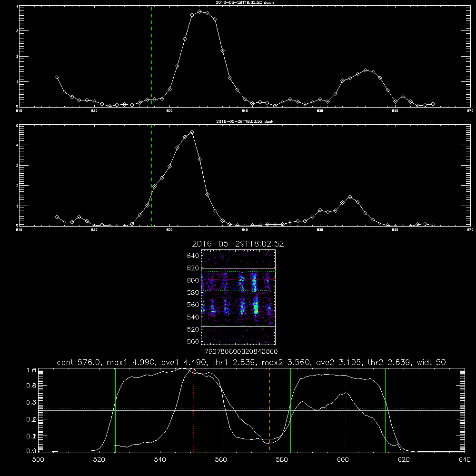The width and height of the screenshot is (476, 476).
Task: Click dotted horizontal threshold line in bottom plot
Action: pyautogui.click(x=251, y=408)
